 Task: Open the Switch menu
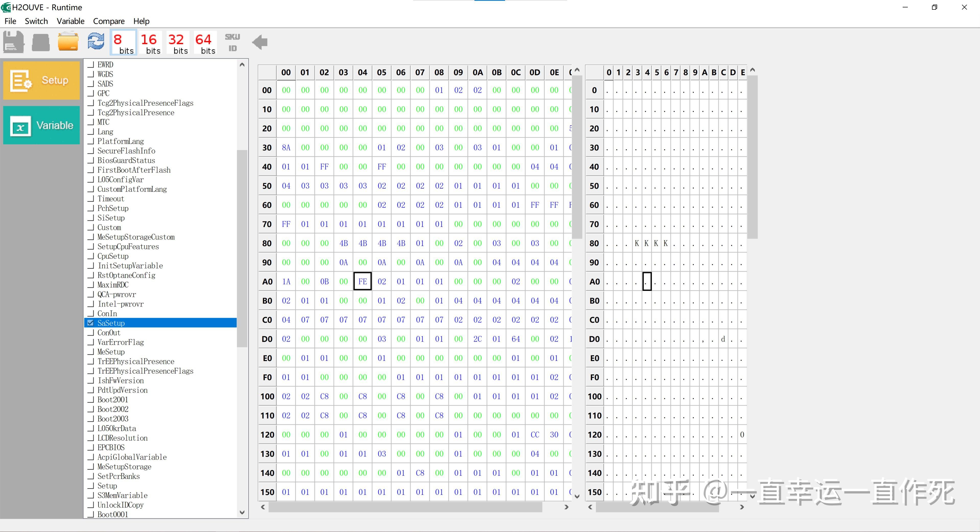tap(36, 21)
